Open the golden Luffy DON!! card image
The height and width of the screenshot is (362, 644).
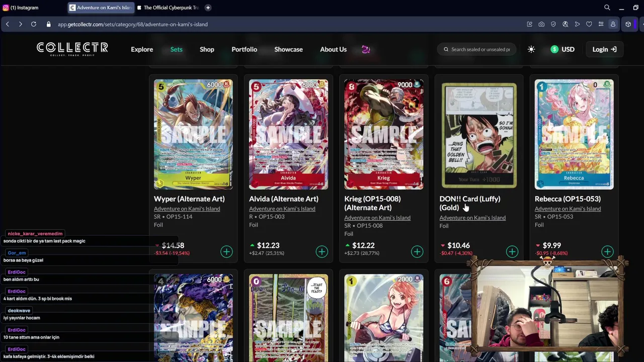coord(479,135)
